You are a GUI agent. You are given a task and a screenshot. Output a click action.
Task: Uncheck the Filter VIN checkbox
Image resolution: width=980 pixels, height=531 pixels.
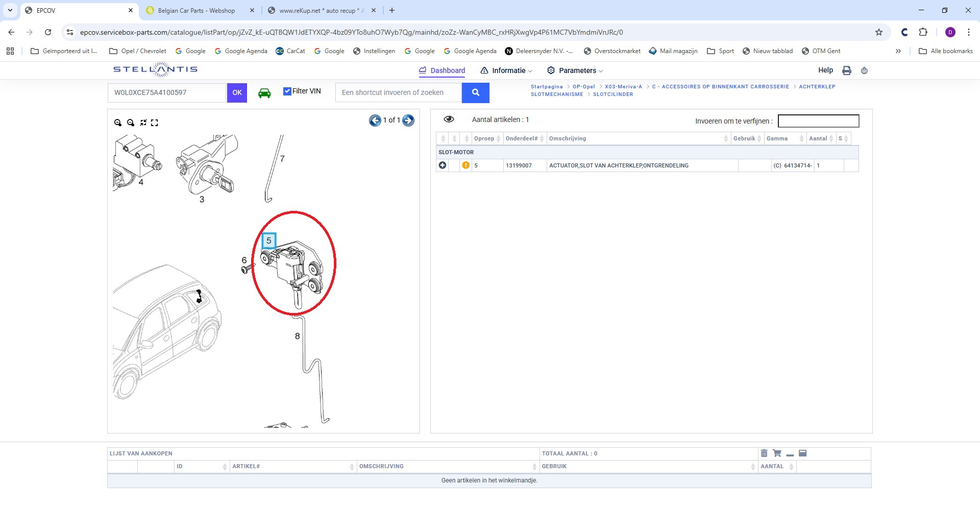pyautogui.click(x=287, y=91)
